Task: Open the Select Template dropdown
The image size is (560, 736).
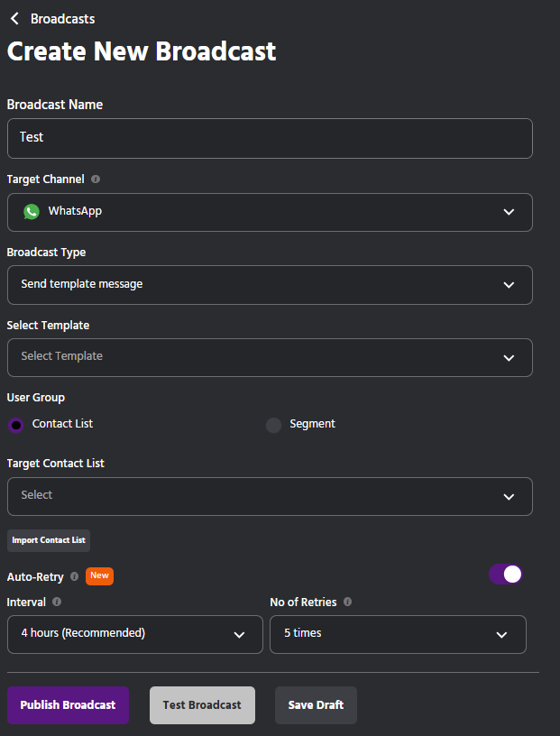Action: (x=270, y=357)
